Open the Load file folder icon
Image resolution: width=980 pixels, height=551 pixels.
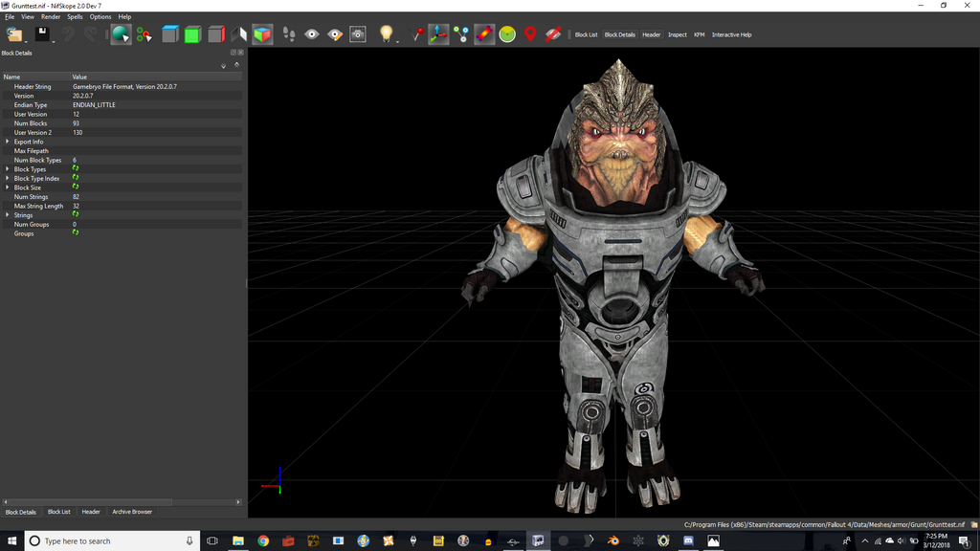(x=13, y=34)
